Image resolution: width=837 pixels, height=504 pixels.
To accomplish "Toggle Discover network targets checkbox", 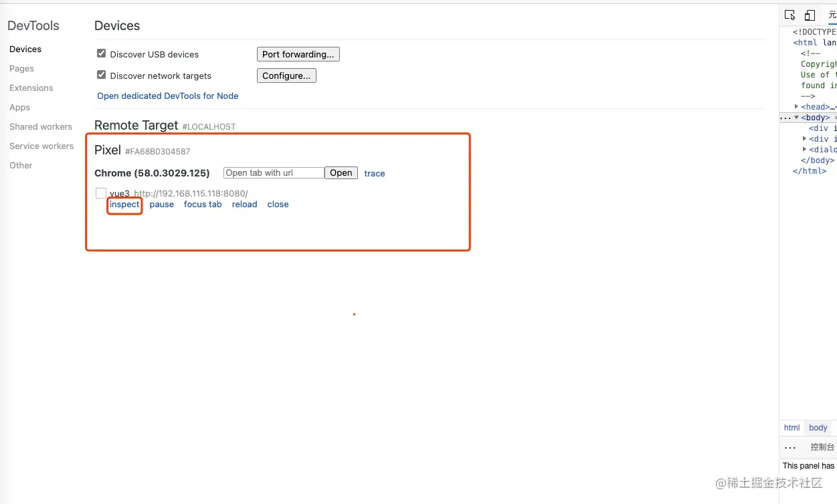I will pos(102,75).
